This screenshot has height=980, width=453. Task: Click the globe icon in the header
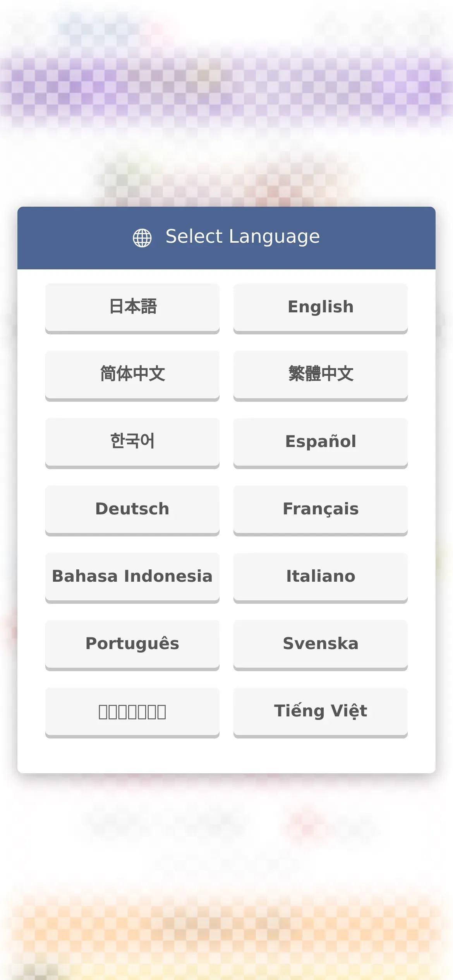(142, 238)
